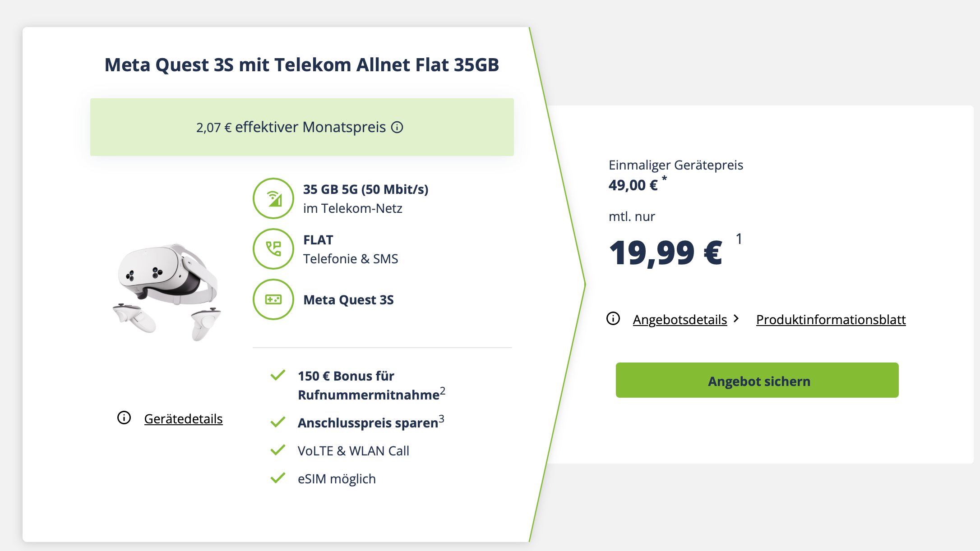980x551 pixels.
Task: Open the Gerätedetails link
Action: coord(183,419)
